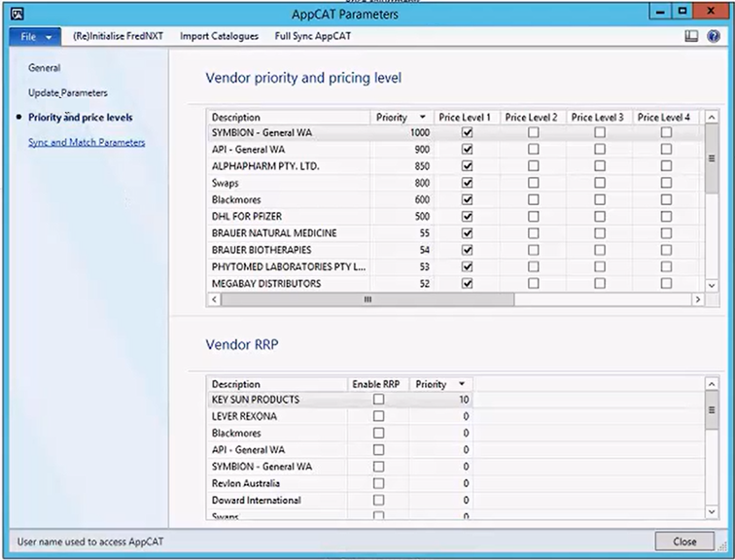This screenshot has width=735, height=560.
Task: Select the DHL FOR PFIZER row
Action: click(455, 217)
